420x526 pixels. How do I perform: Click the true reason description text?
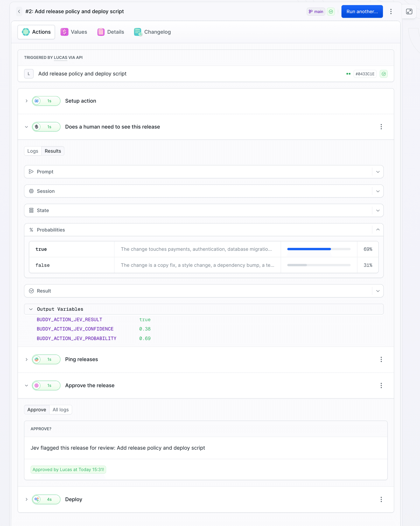196,249
